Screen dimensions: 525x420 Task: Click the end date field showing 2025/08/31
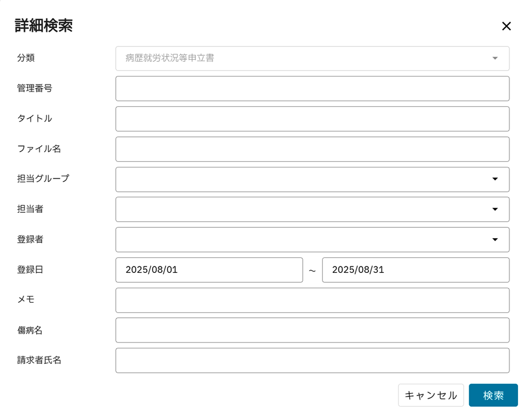[x=415, y=270]
